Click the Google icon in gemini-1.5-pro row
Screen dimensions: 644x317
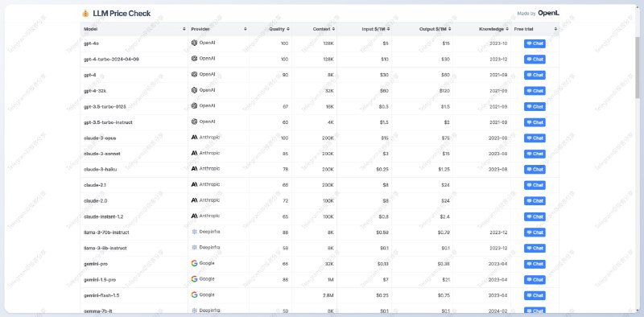pyautogui.click(x=194, y=279)
